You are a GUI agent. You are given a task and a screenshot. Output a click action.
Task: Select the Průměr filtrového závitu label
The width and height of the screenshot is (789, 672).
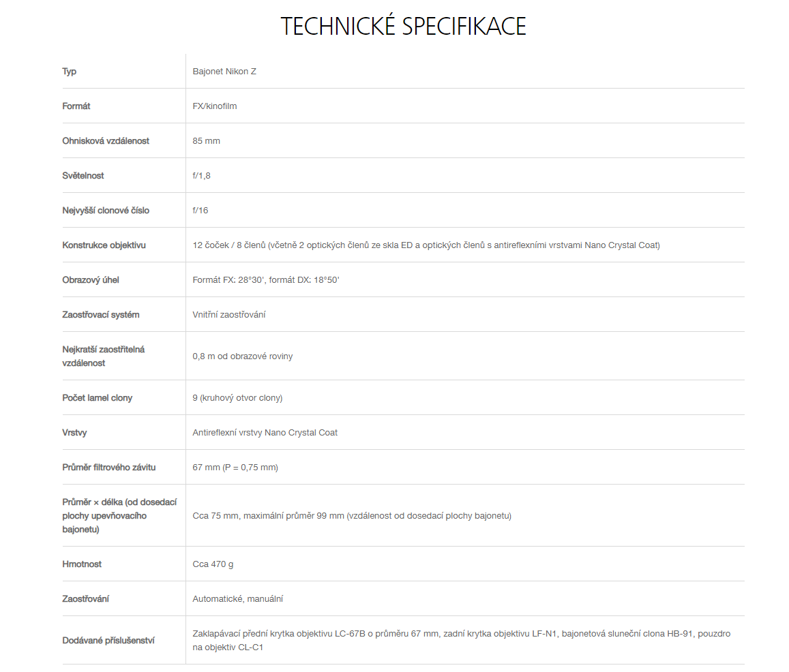pos(109,468)
